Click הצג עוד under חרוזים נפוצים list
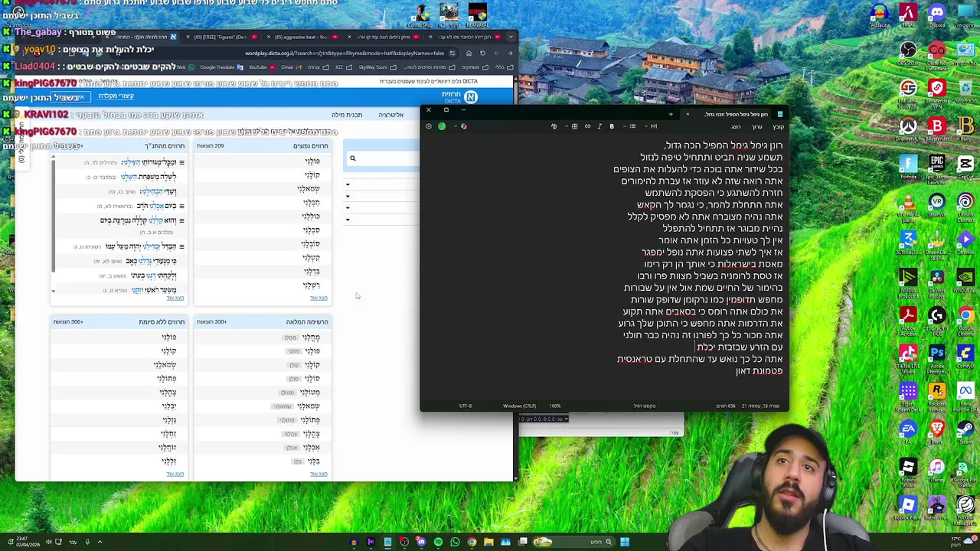Viewport: 980px width, 551px height. point(318,298)
